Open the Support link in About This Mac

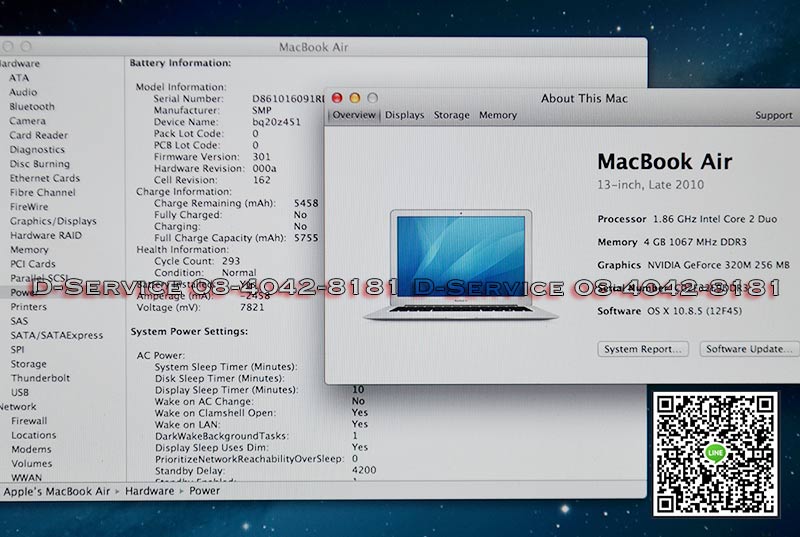coord(773,115)
